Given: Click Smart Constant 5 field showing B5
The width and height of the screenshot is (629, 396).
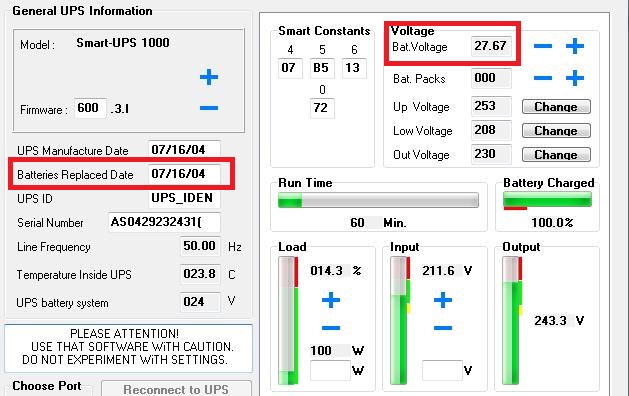Looking at the screenshot, I should pyautogui.click(x=322, y=68).
